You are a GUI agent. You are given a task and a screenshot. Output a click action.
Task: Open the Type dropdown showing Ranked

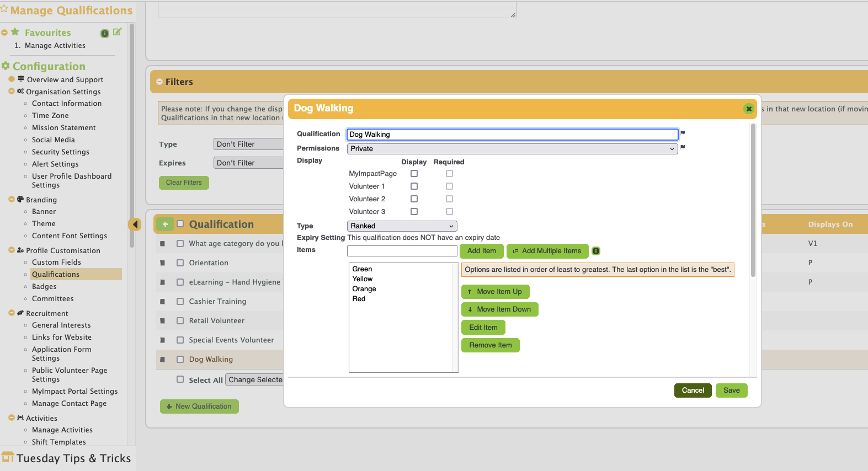(402, 226)
